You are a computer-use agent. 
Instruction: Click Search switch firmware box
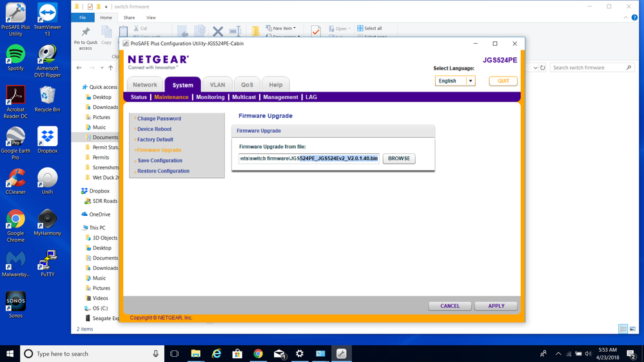(x=592, y=68)
